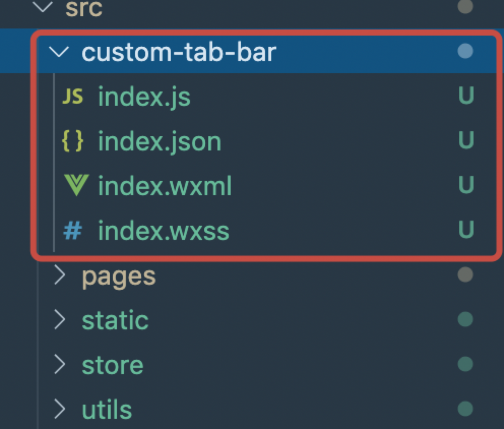
Task: Click the untracked U badge of index.js
Action: point(466,95)
